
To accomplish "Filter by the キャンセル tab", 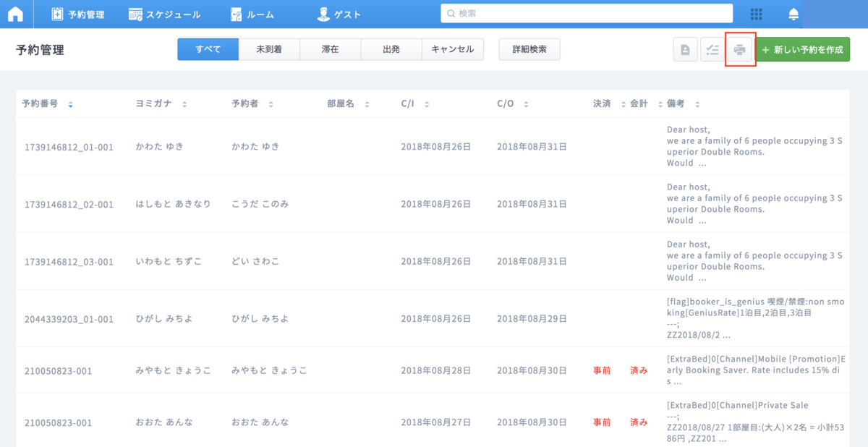I will coord(452,49).
